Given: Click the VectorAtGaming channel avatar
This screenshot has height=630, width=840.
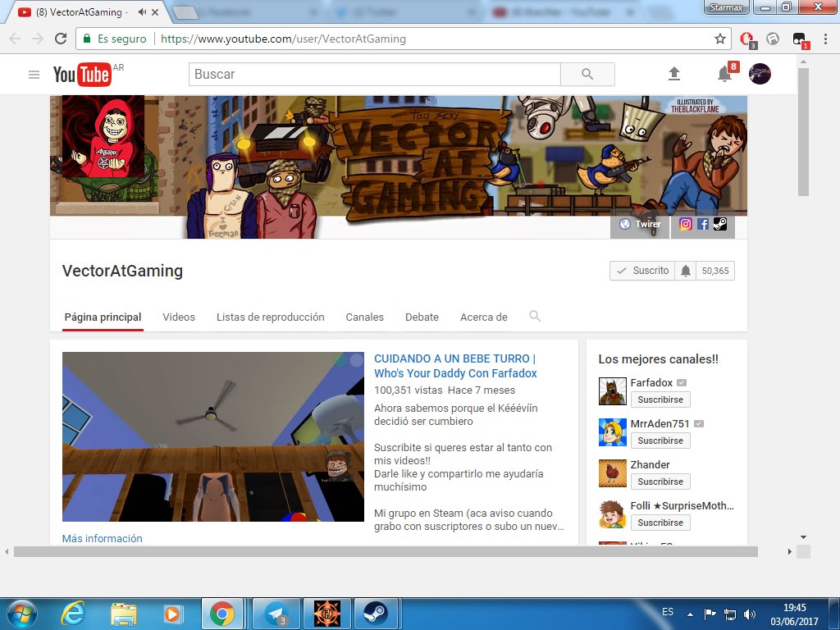Looking at the screenshot, I should point(103,136).
